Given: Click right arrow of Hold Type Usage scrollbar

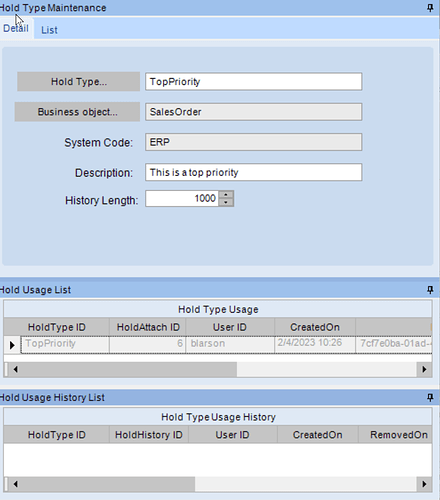Looking at the screenshot, I should 424,369.
